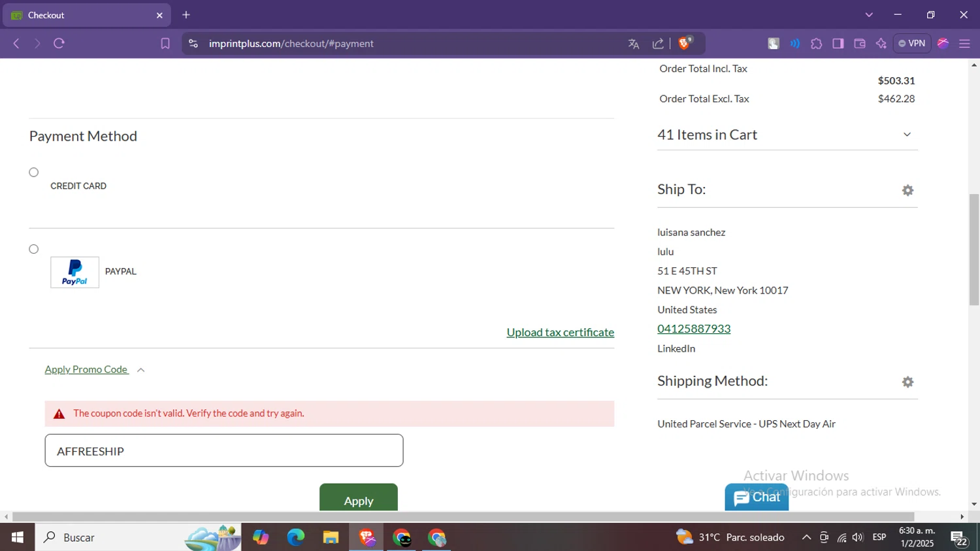Click the Apply promo code button
Image resolution: width=980 pixels, height=551 pixels.
(358, 497)
